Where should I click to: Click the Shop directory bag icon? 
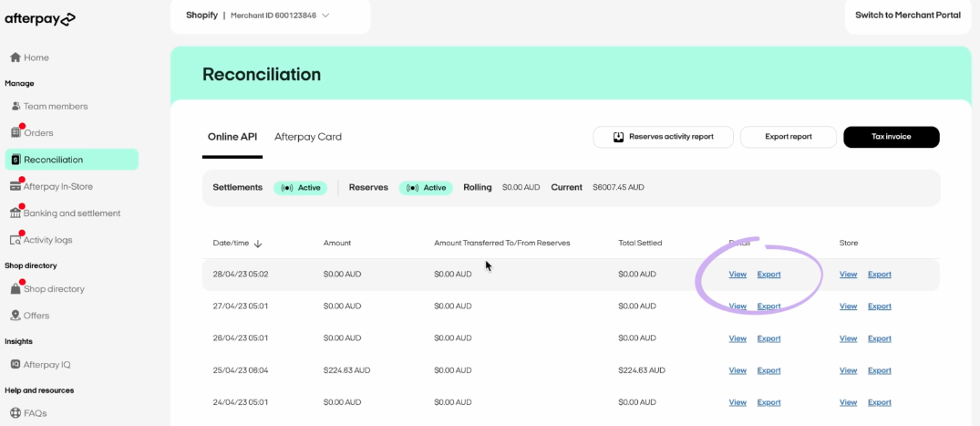[15, 289]
